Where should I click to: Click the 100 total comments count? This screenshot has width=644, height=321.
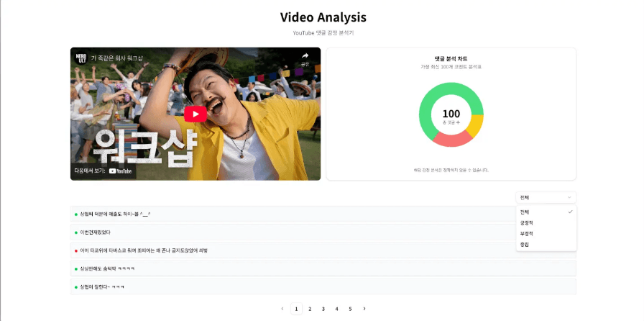tap(451, 114)
